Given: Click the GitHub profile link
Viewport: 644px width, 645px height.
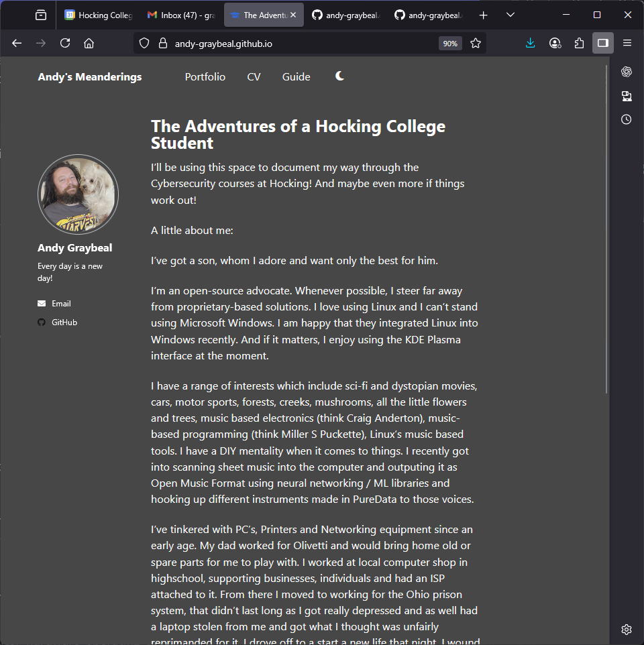Looking at the screenshot, I should pos(64,322).
